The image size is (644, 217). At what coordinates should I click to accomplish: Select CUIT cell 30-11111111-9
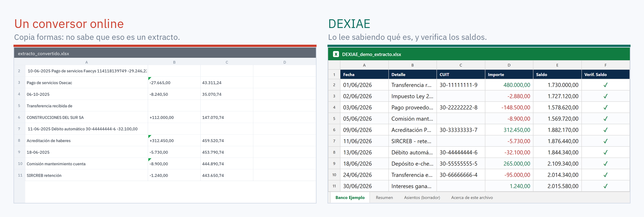461,85
